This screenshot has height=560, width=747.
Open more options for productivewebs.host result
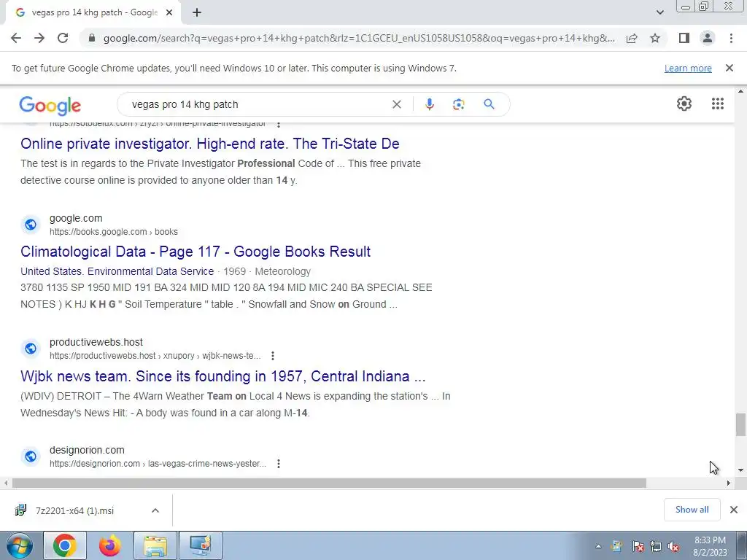click(x=273, y=356)
